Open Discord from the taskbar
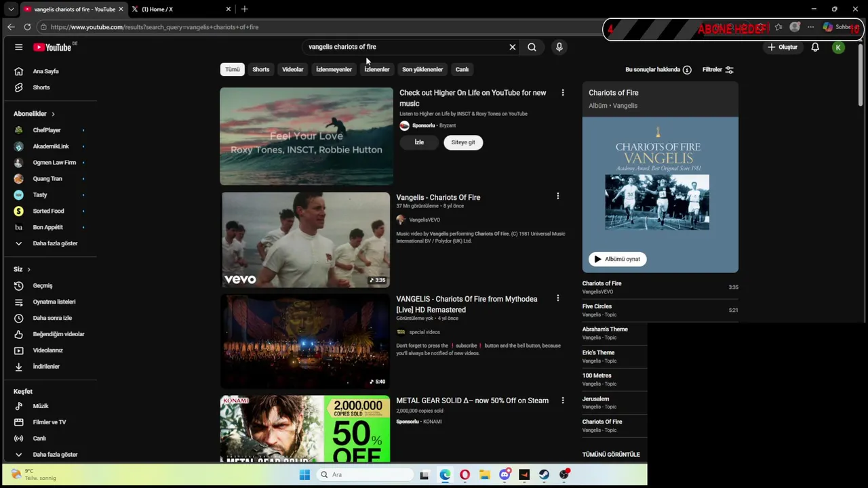The image size is (868, 488). (505, 474)
